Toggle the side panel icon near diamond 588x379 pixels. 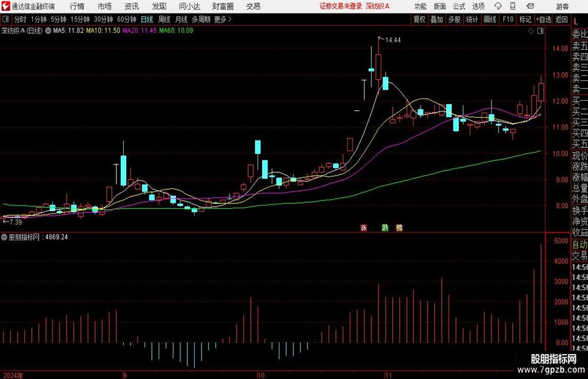[x=540, y=31]
